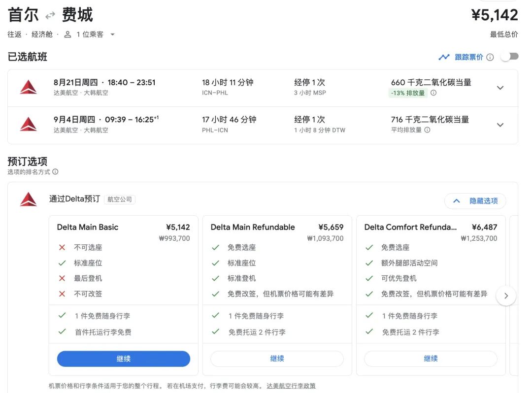532x393 pixels.
Task: Click the passenger person icon
Action: pyautogui.click(x=67, y=34)
